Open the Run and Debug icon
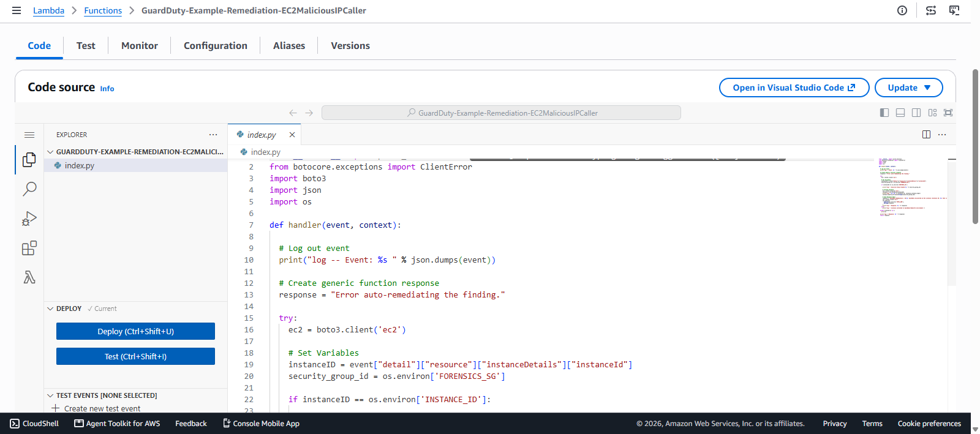The height and width of the screenshot is (434, 980). (x=29, y=219)
